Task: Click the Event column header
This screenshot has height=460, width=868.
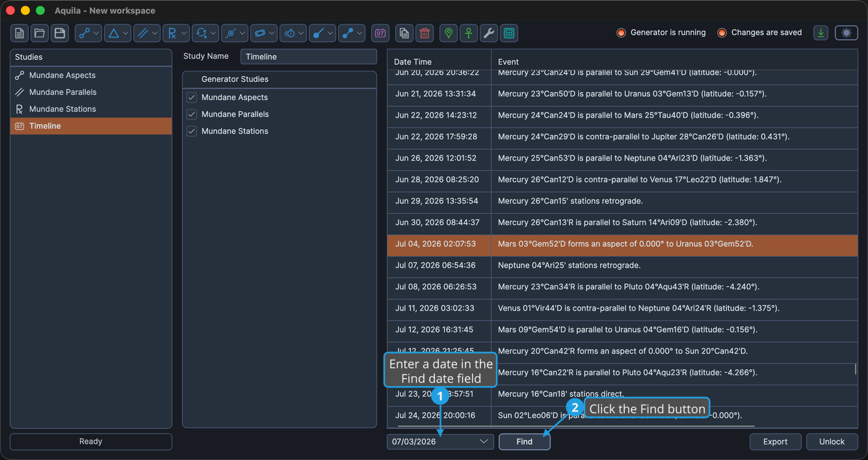Action: [x=674, y=62]
